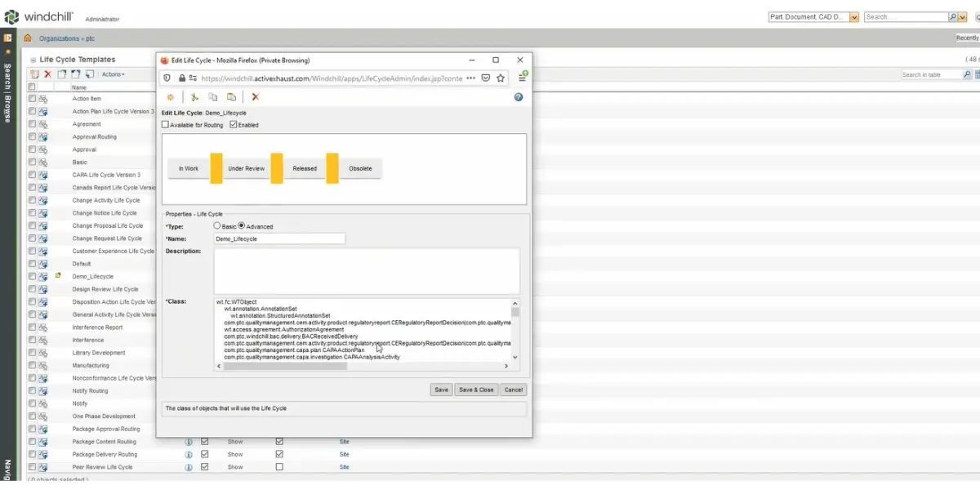Click the padlock site security icon
980x490 pixels.
click(x=182, y=78)
